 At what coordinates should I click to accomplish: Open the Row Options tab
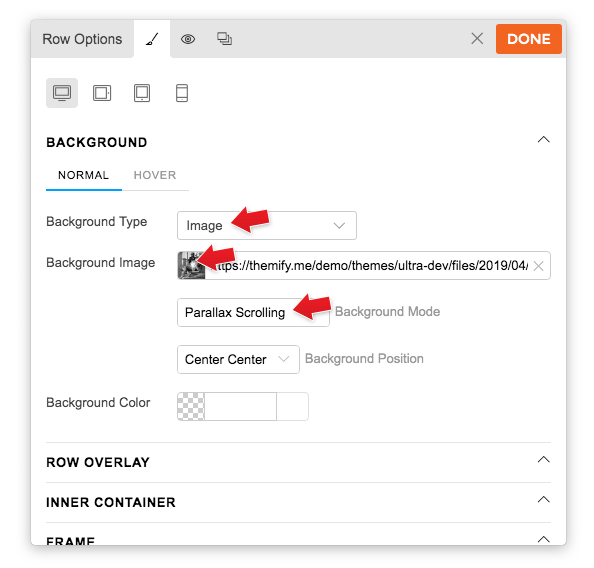pos(82,39)
